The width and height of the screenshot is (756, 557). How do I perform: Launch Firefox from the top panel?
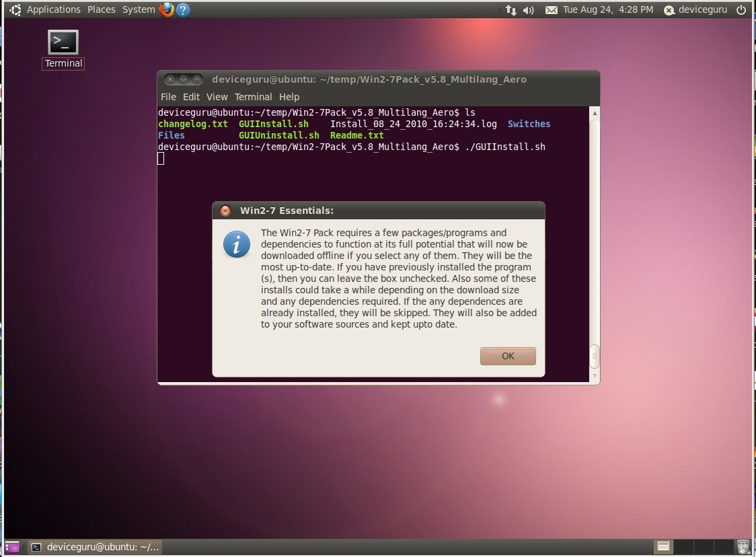[x=166, y=9]
